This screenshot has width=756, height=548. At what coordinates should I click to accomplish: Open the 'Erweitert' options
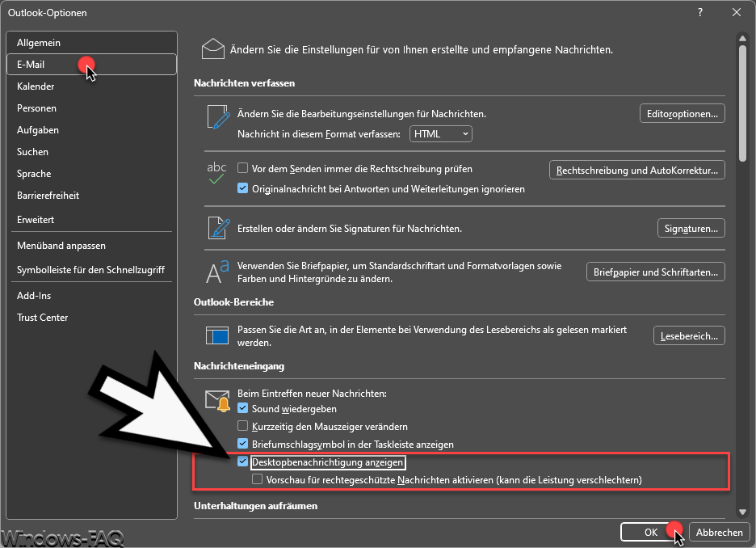pyautogui.click(x=91, y=220)
